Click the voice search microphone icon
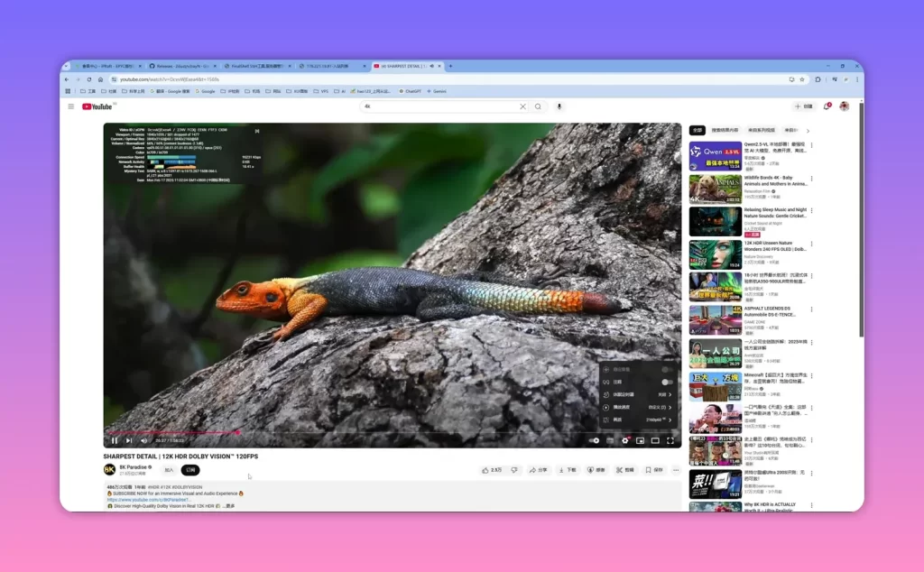Screen dimensions: 924x572 click(559, 106)
